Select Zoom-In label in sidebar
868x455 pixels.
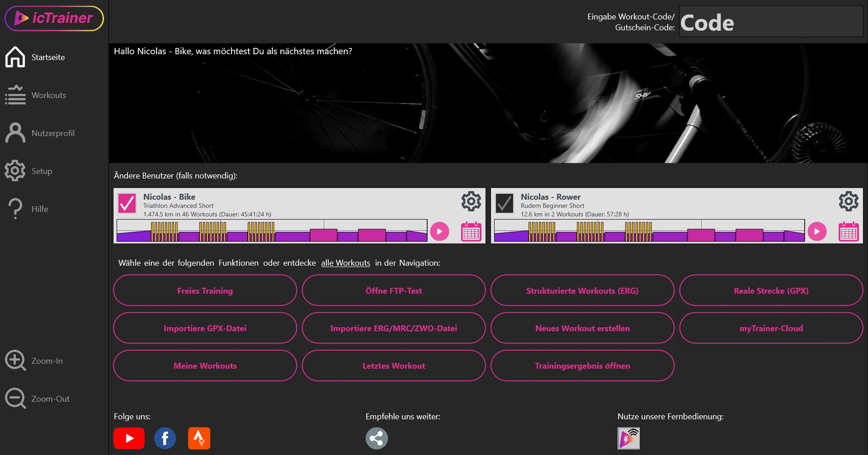point(47,361)
